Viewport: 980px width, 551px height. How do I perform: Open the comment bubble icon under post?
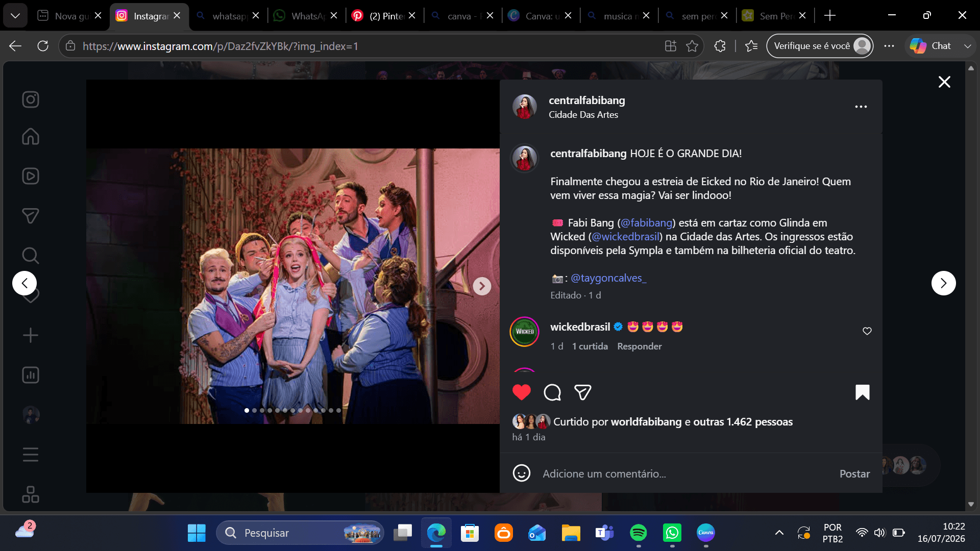(x=552, y=392)
